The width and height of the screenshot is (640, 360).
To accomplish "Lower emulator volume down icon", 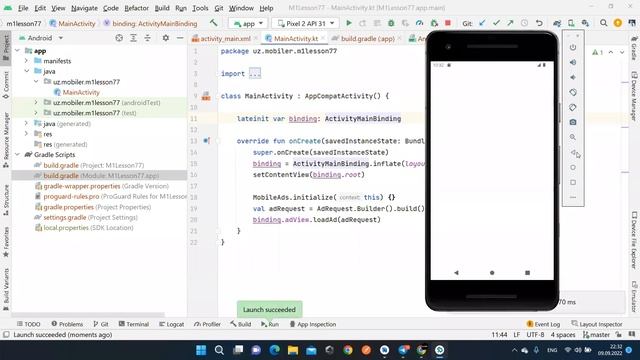I will 573,77.
